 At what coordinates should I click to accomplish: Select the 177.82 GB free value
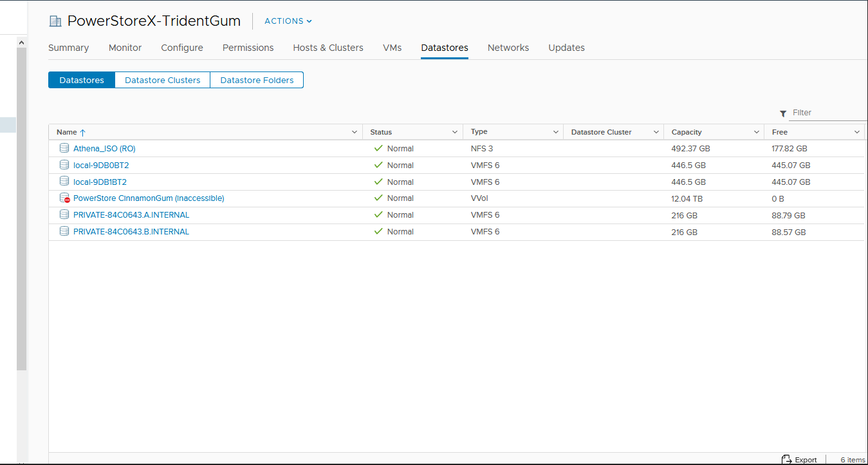[790, 149]
